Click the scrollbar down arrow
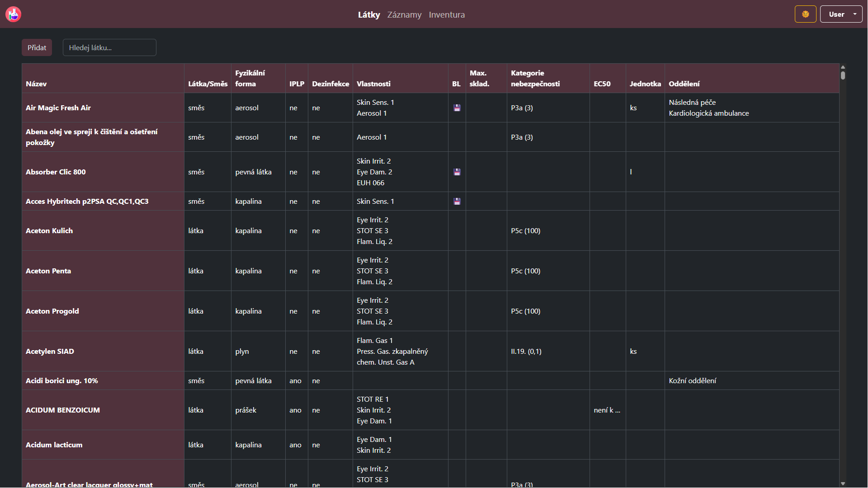This screenshot has width=868, height=488. tap(843, 483)
